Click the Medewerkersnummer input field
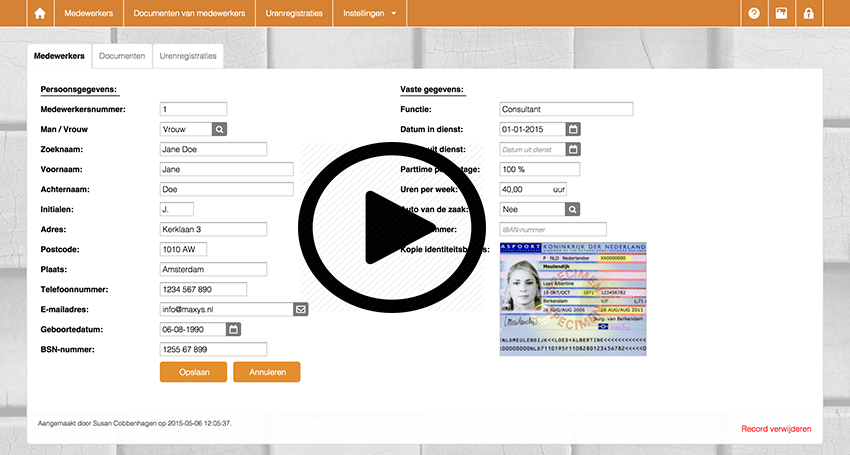This screenshot has width=850, height=455. coord(194,109)
